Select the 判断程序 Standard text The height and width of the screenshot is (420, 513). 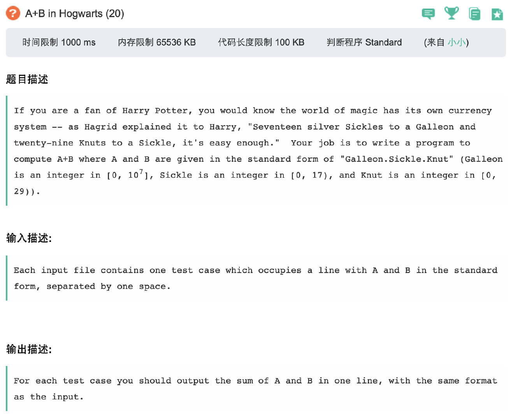364,42
